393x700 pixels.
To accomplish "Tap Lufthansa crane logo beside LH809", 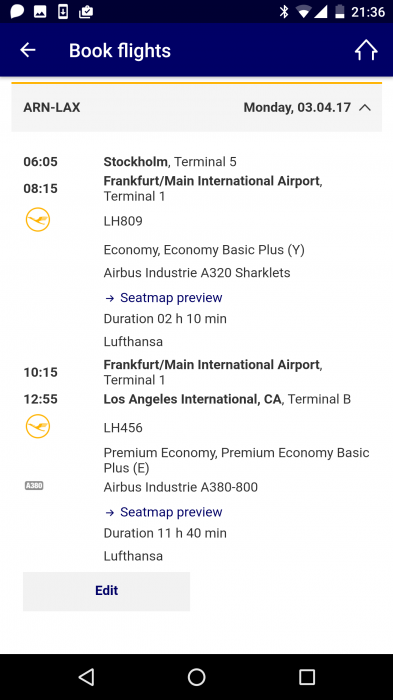I will coord(38,220).
